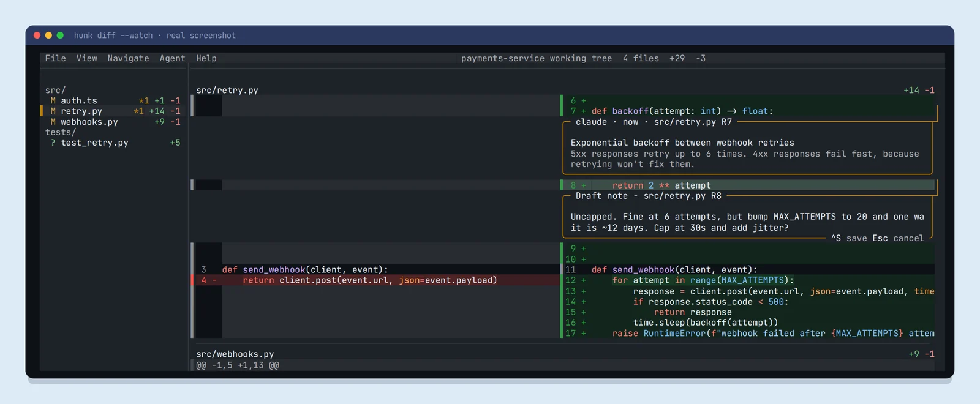
Task: Select test_retry.py in the file tree
Action: click(94, 143)
